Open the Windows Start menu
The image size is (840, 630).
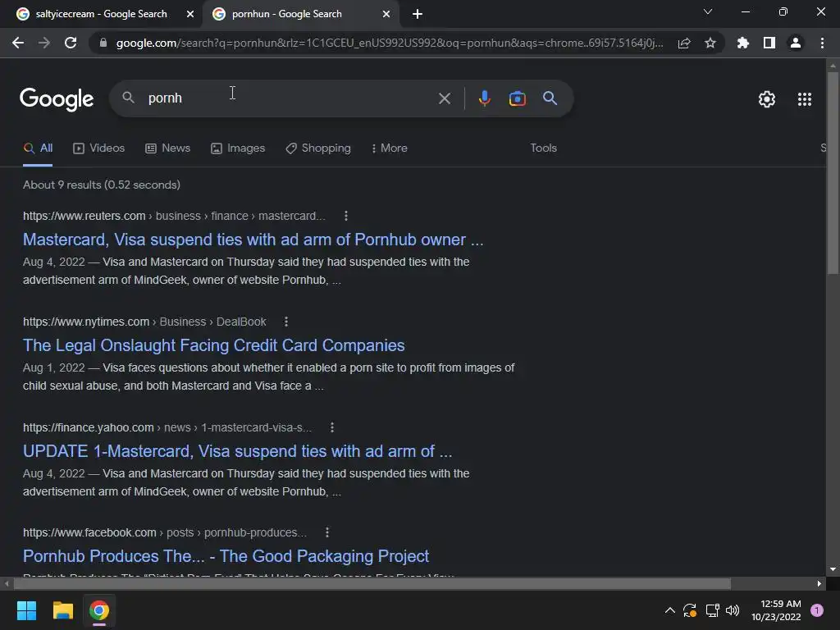pos(26,610)
